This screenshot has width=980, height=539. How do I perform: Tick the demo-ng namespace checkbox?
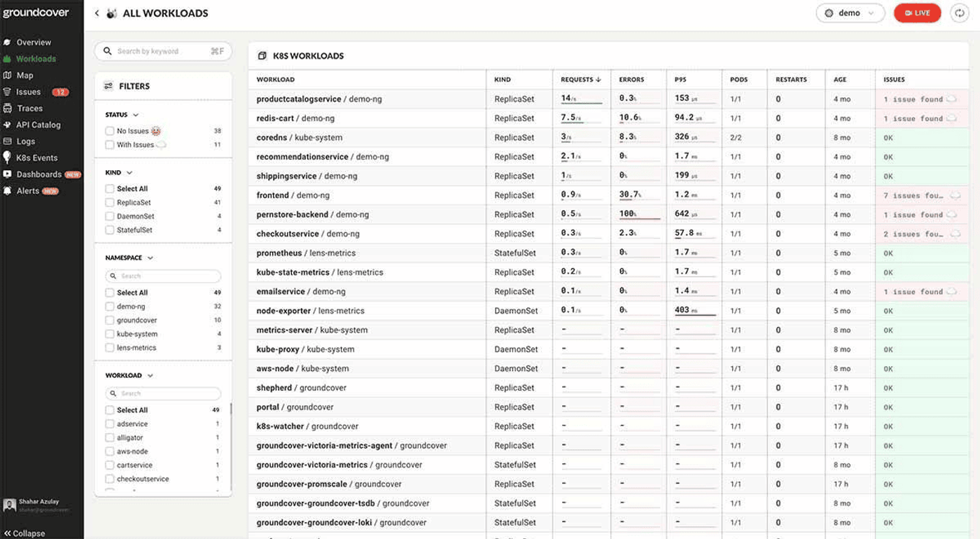(x=110, y=307)
